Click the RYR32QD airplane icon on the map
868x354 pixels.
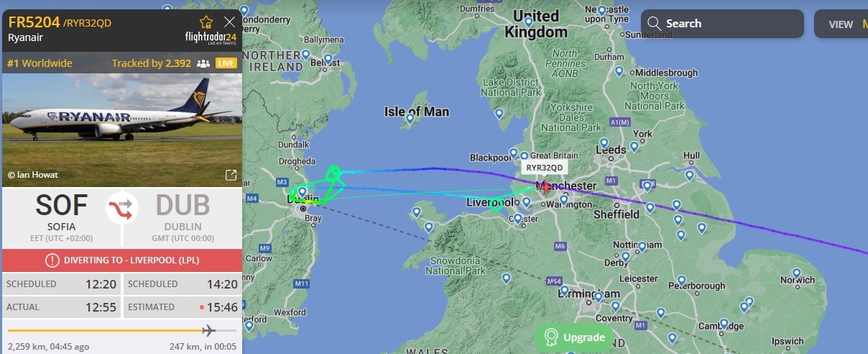tap(545, 187)
